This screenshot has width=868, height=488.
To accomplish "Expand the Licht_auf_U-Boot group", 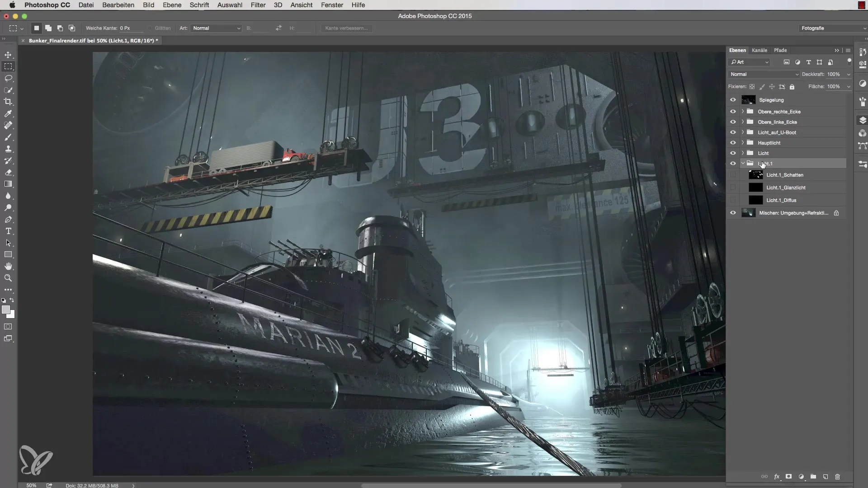I will coord(743,132).
